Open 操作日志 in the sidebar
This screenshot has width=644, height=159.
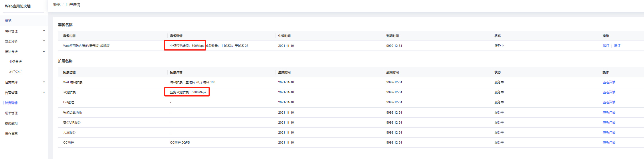11,134
